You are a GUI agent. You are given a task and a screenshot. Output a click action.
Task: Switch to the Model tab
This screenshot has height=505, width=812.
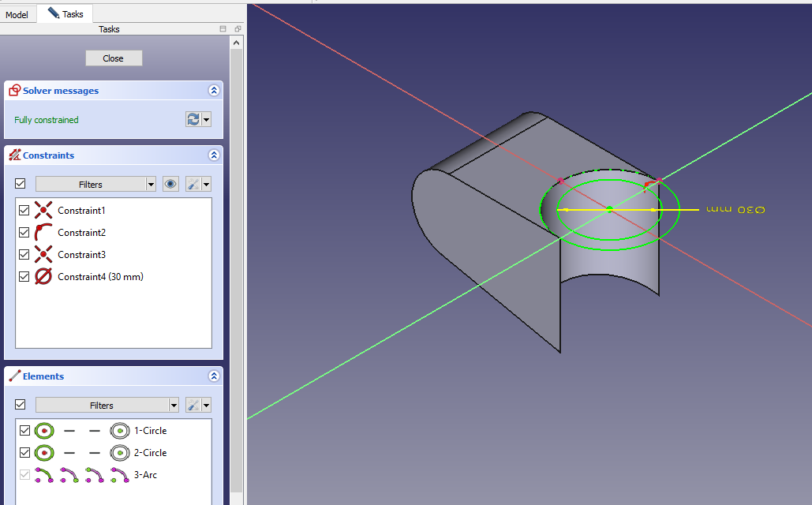(x=18, y=14)
